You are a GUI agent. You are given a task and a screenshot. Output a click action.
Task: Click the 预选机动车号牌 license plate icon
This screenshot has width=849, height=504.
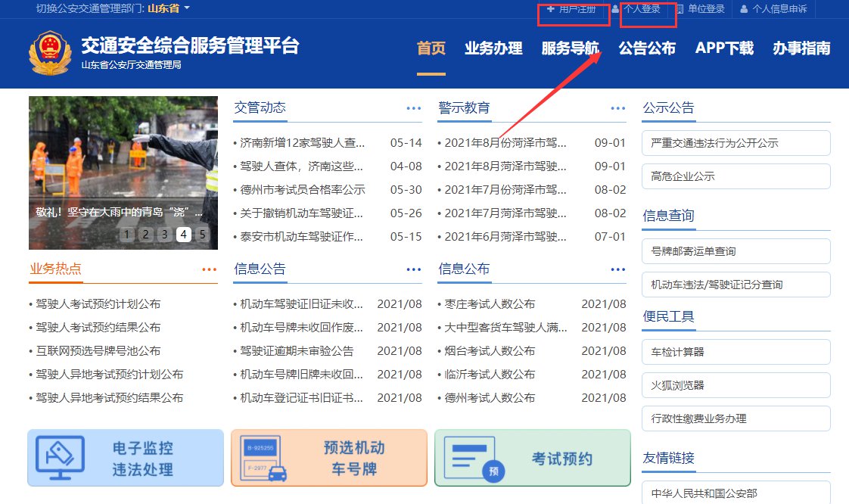pyautogui.click(x=266, y=459)
